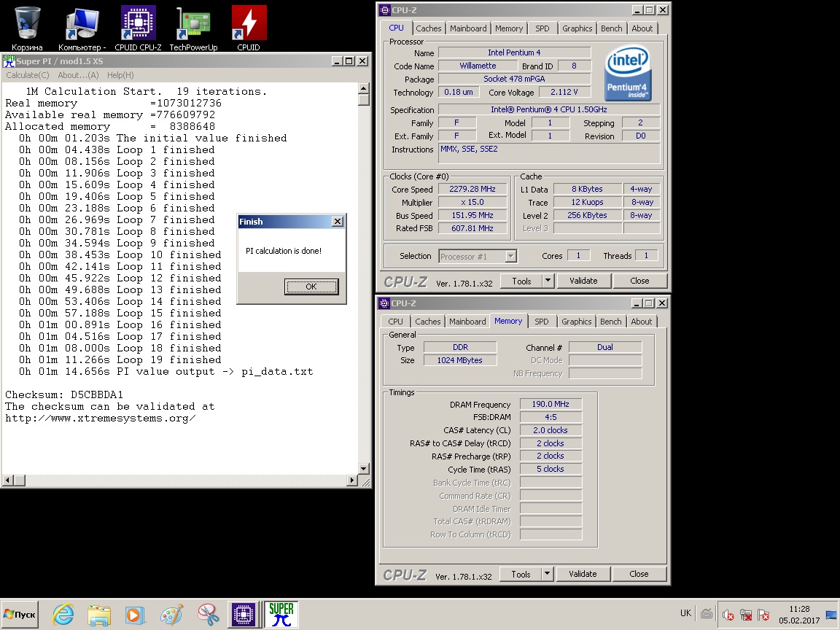
Task: Open the Snipping Tool on taskbar
Action: click(x=207, y=615)
